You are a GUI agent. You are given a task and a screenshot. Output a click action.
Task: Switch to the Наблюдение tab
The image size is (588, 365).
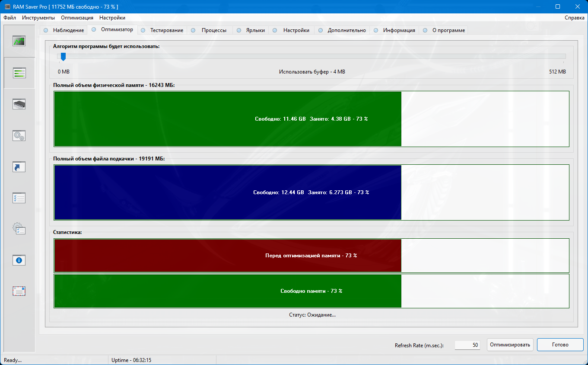pyautogui.click(x=64, y=30)
